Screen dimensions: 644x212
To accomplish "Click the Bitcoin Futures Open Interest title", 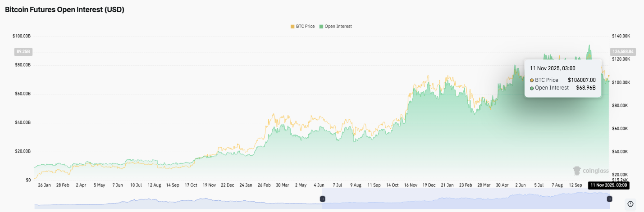I will [x=64, y=10].
